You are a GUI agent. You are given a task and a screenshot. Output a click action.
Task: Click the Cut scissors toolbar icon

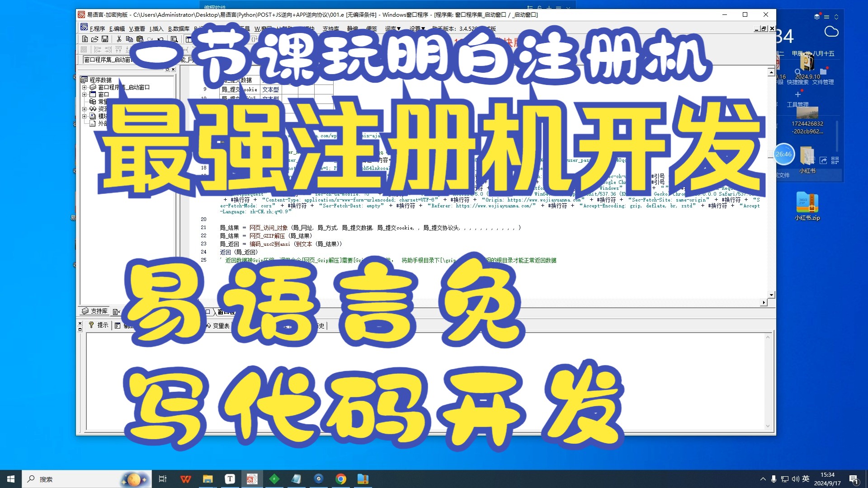click(x=119, y=39)
